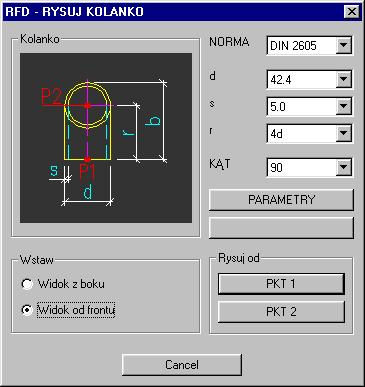Image resolution: width=365 pixels, height=387 pixels.
Task: Click the red P2 point in preview
Action: click(87, 105)
